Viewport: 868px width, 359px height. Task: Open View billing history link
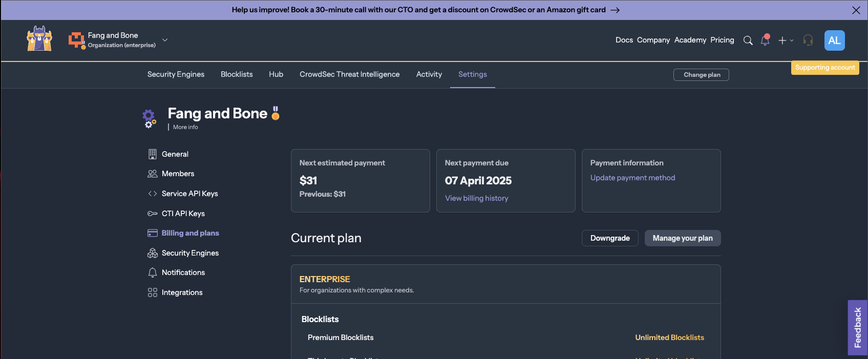476,198
